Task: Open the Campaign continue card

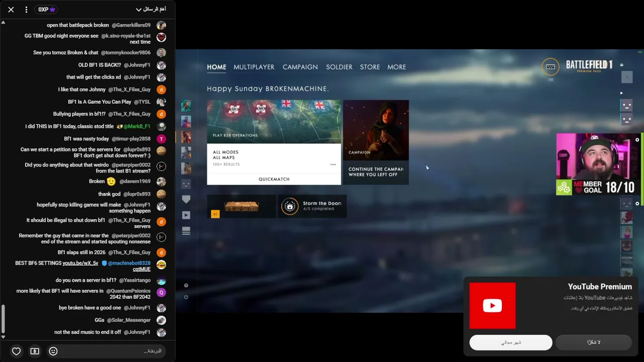Action: 376,142
